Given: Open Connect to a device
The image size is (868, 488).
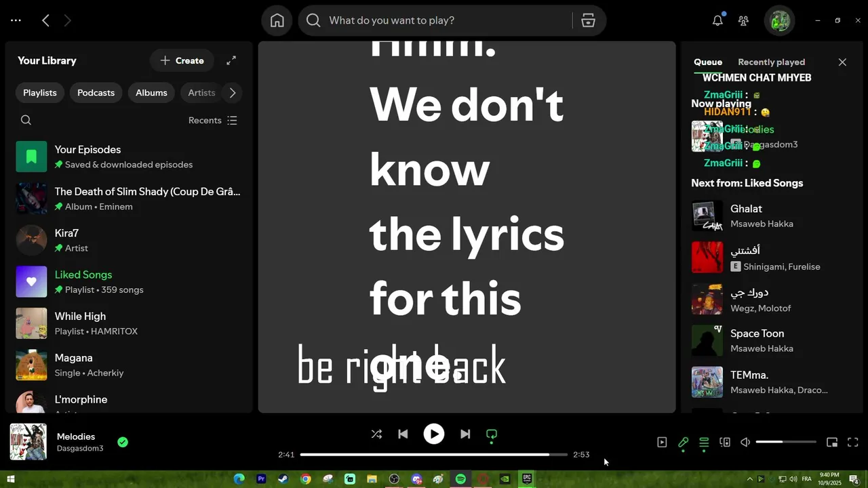Looking at the screenshot, I should pos(725,442).
